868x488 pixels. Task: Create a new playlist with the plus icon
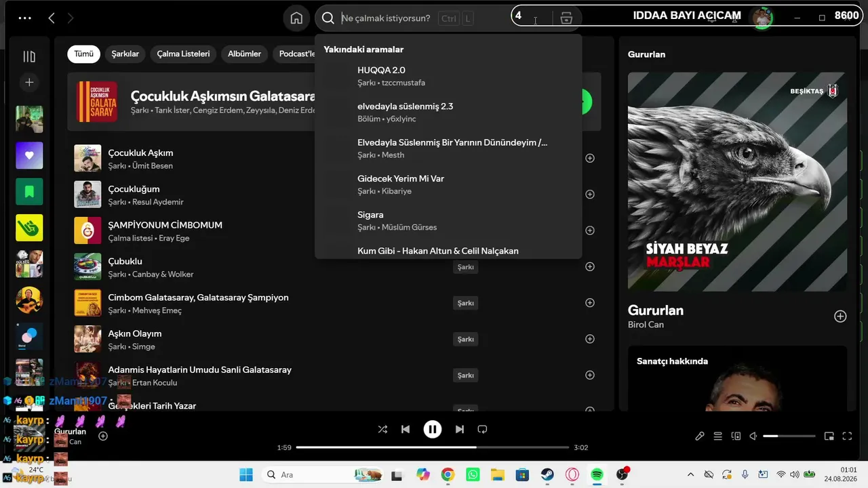click(29, 82)
